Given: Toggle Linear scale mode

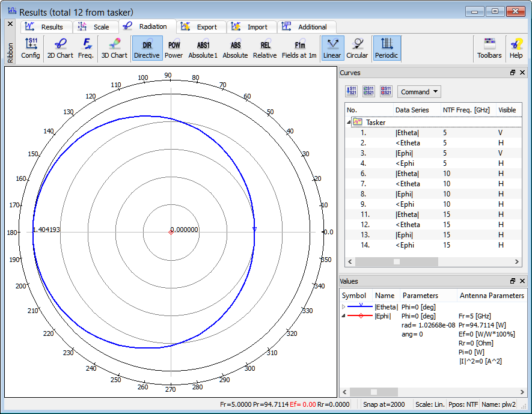Looking at the screenshot, I should tap(332, 48).
